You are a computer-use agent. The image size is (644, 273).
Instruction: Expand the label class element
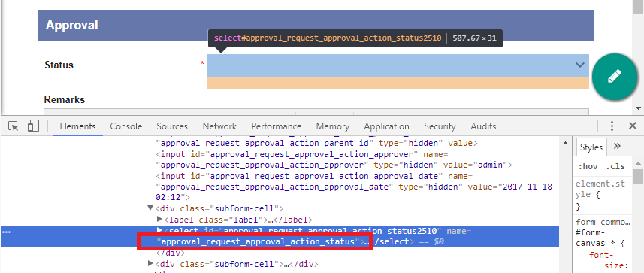point(160,219)
